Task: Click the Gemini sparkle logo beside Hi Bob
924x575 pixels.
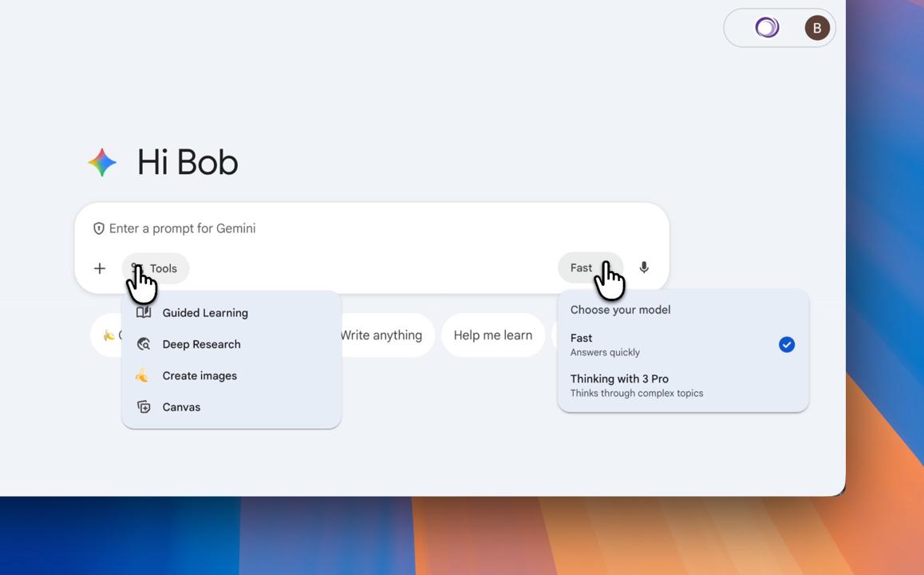Action: 101,162
